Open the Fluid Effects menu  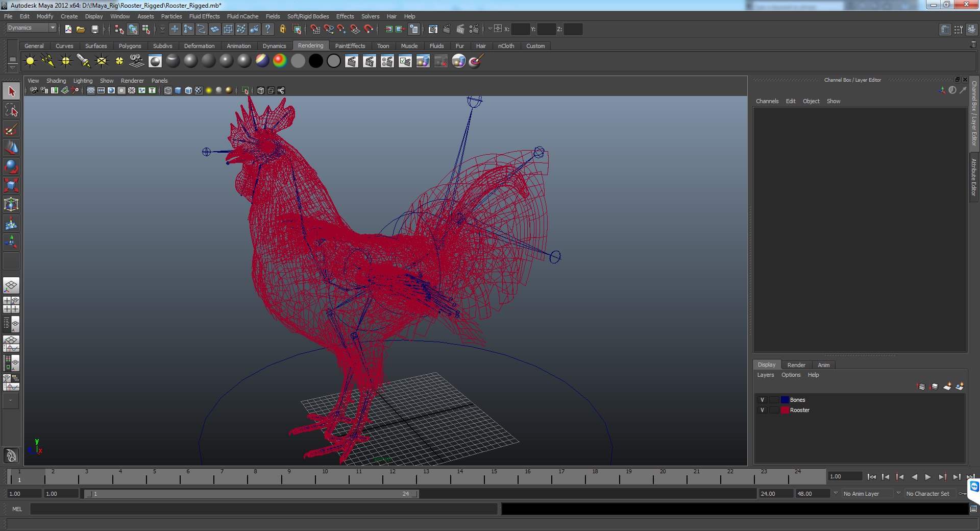point(204,16)
